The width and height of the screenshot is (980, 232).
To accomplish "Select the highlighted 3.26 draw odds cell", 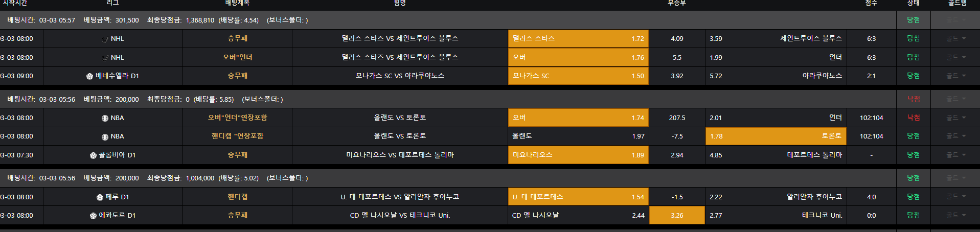I will (x=677, y=215).
